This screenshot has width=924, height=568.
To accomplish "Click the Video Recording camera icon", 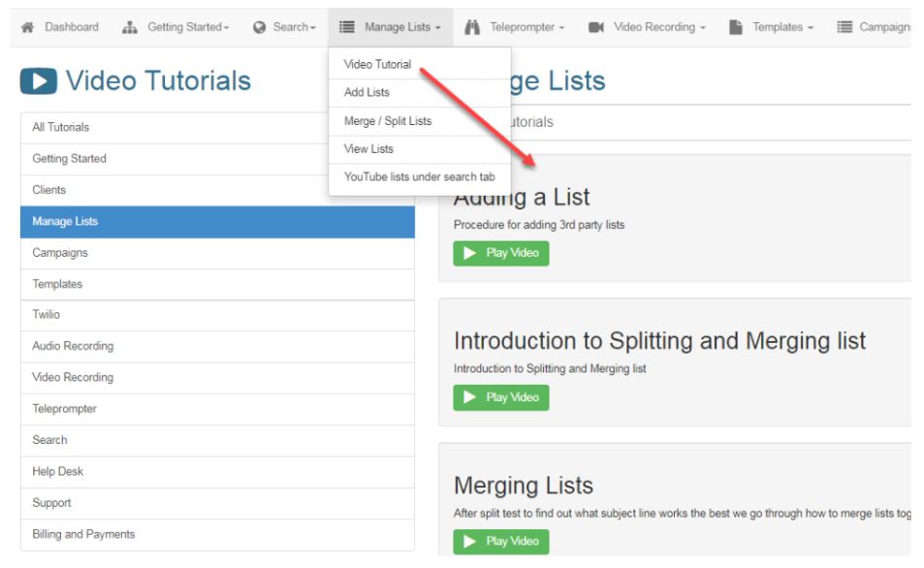I will [x=596, y=27].
